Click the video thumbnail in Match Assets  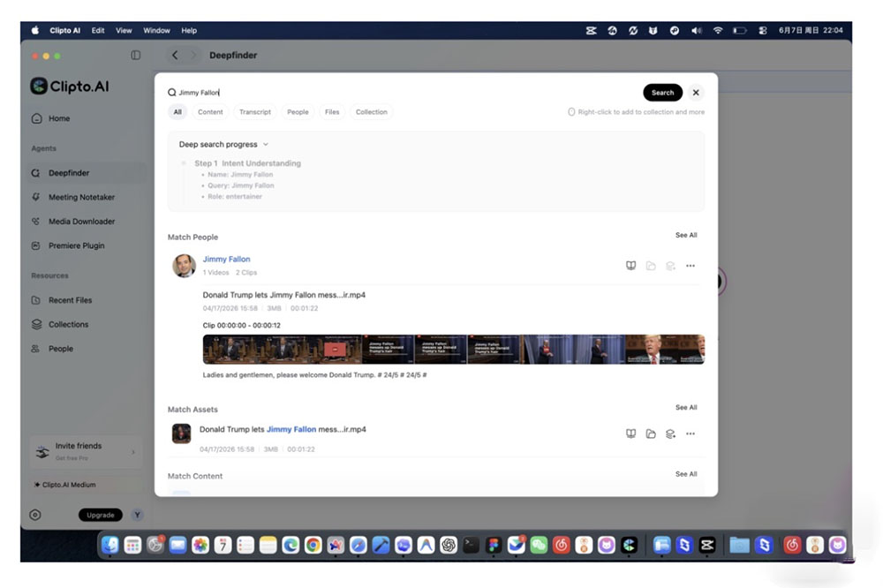pos(181,433)
